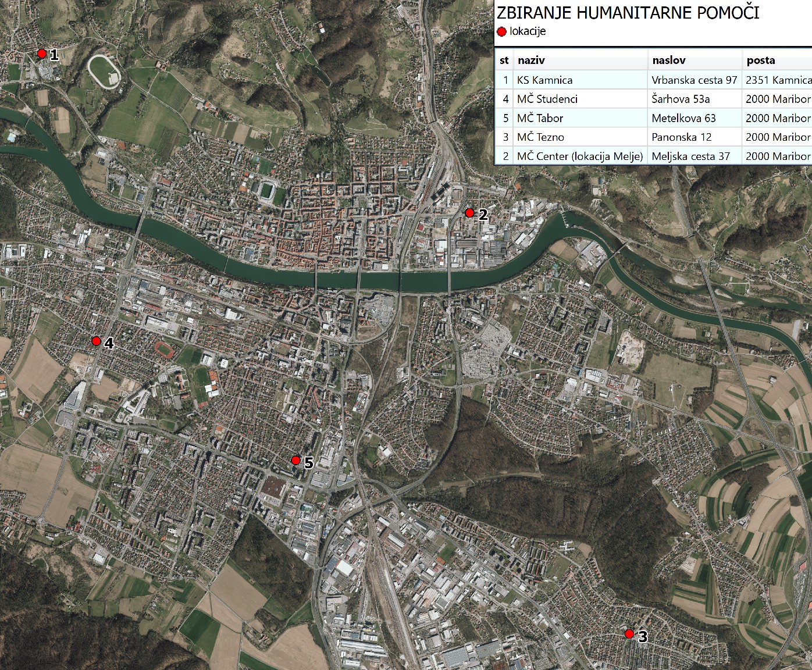The image size is (812, 670).
Task: Click the '2351 Kamnica' postal cell
Action: tap(777, 80)
